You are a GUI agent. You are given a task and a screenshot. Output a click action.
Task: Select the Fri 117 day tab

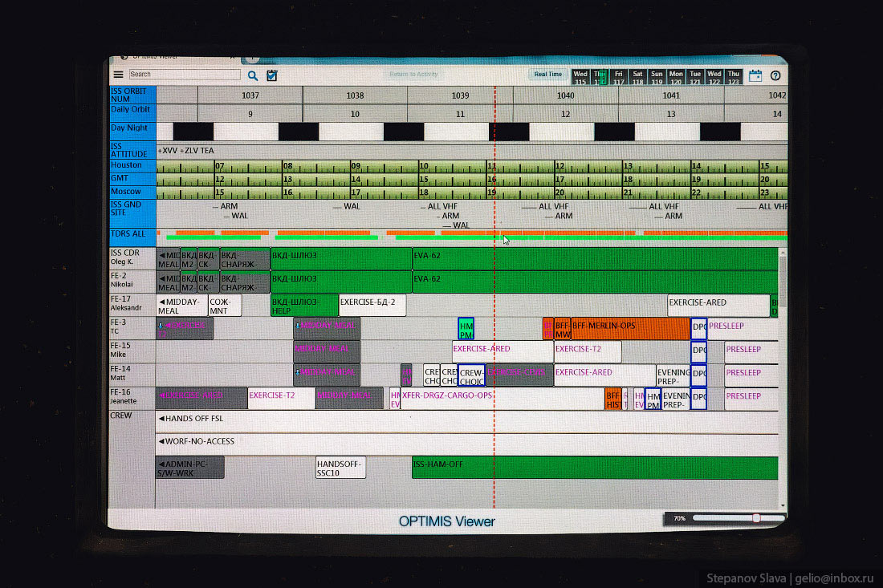pos(619,77)
